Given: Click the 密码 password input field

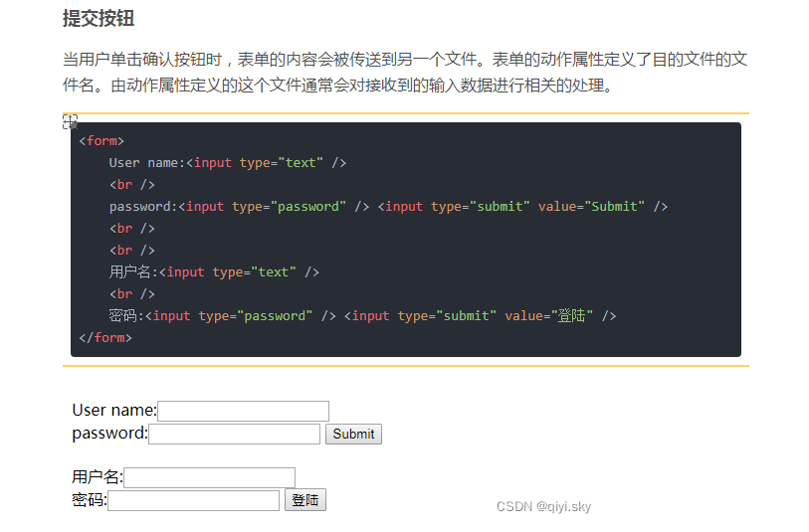Looking at the screenshot, I should (193, 500).
